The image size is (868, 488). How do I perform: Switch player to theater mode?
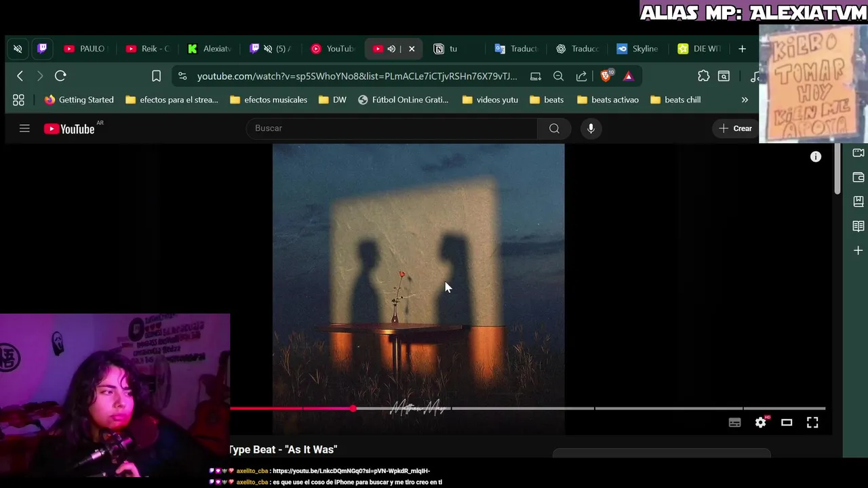click(787, 422)
